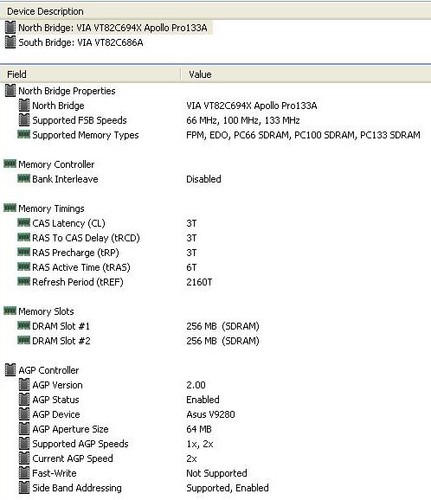Screen dimensions: 431x500
Task: Select the Disabled value for Bank Interleave
Action: point(204,179)
